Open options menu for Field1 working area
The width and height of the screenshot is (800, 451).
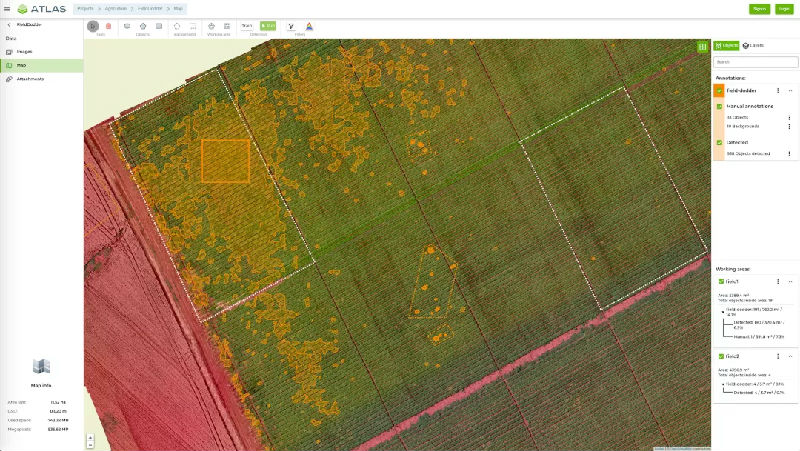pyautogui.click(x=778, y=282)
